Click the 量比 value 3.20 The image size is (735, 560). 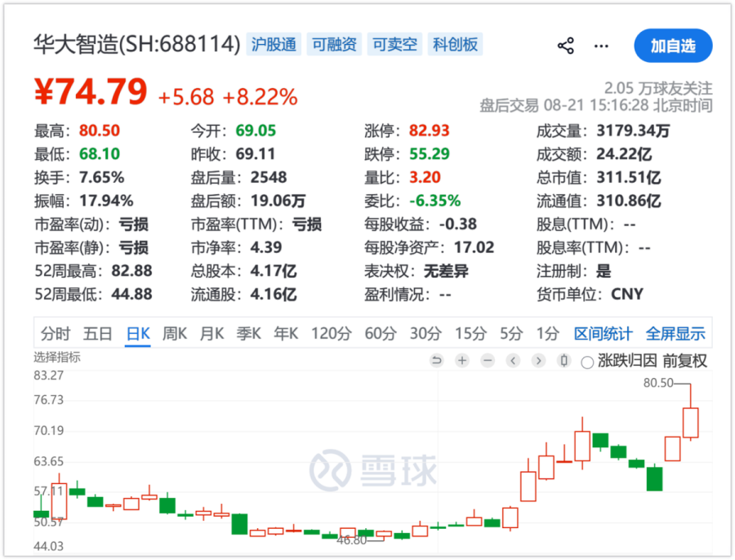click(425, 177)
